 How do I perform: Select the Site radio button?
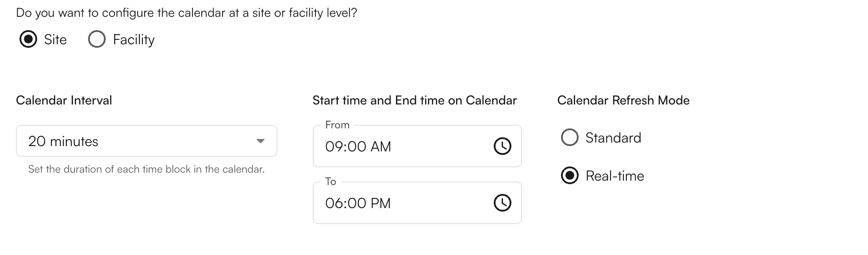click(x=28, y=39)
